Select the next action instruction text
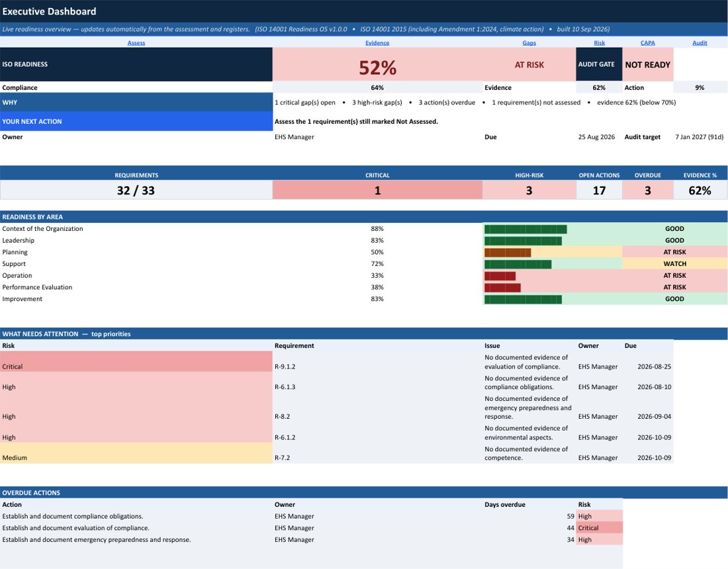 [356, 122]
